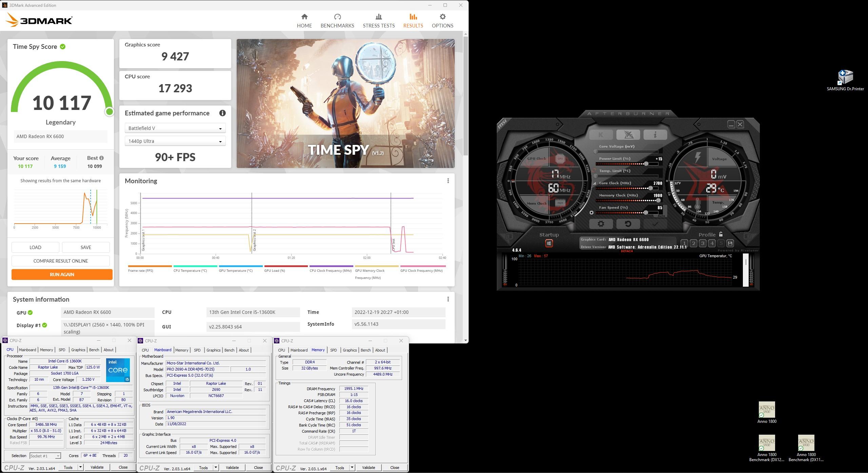The width and height of the screenshot is (868, 473).
Task: Open Anno 1800 Benchmark (DX11) desktop shortcut
Action: [x=806, y=449]
